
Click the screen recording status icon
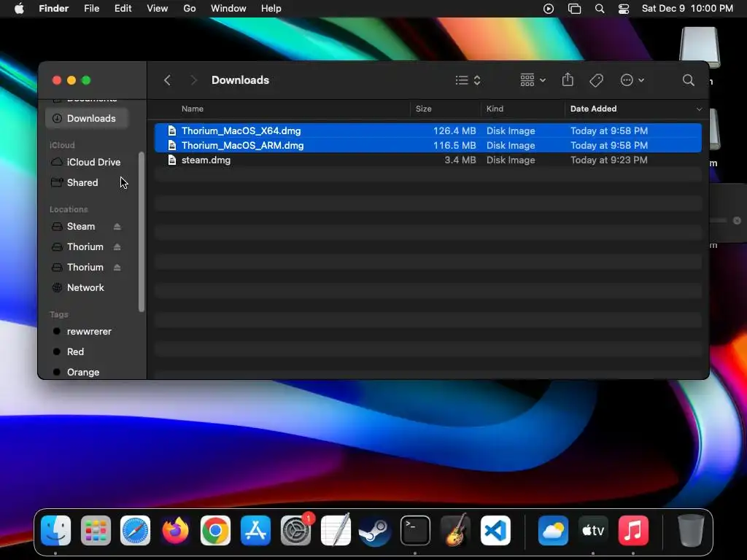[549, 9]
